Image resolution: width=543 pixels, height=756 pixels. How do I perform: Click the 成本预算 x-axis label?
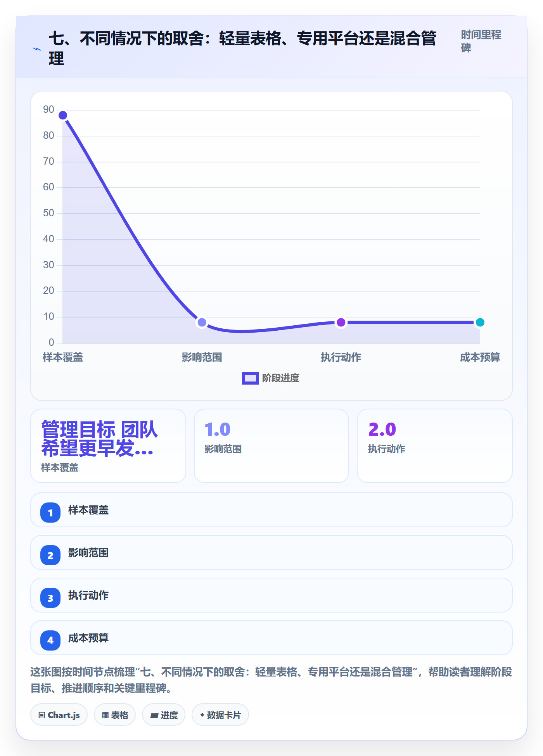tap(480, 357)
